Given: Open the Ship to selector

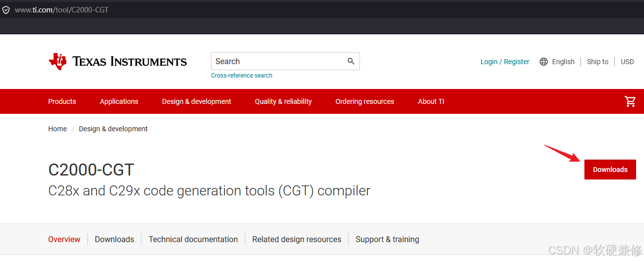Looking at the screenshot, I should (597, 62).
